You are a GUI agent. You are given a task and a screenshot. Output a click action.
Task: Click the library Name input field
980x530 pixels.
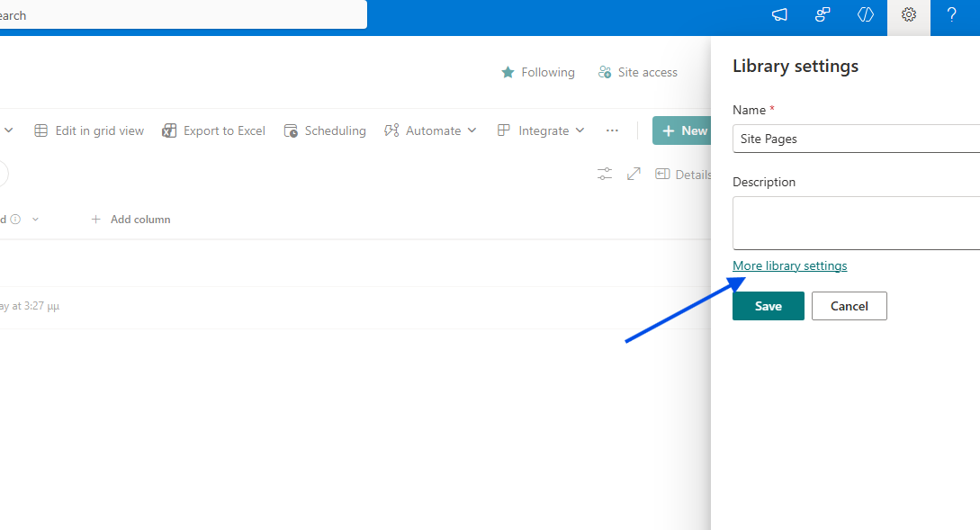coord(855,139)
